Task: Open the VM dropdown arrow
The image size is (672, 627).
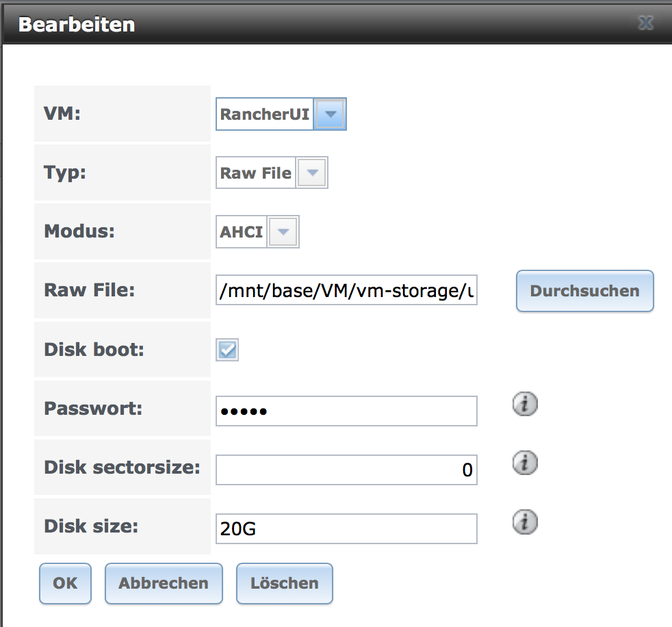Action: (330, 114)
